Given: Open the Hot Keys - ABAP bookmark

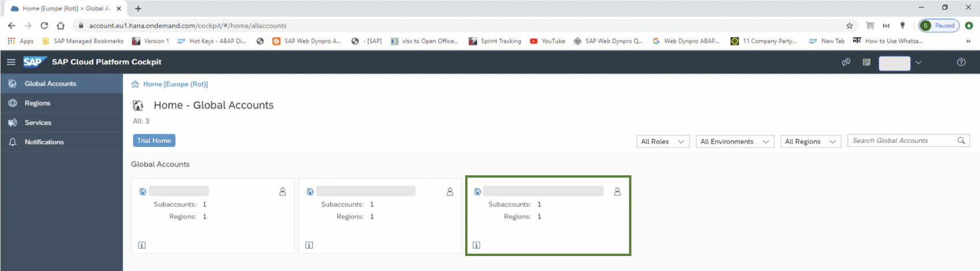Looking at the screenshot, I should [212, 41].
